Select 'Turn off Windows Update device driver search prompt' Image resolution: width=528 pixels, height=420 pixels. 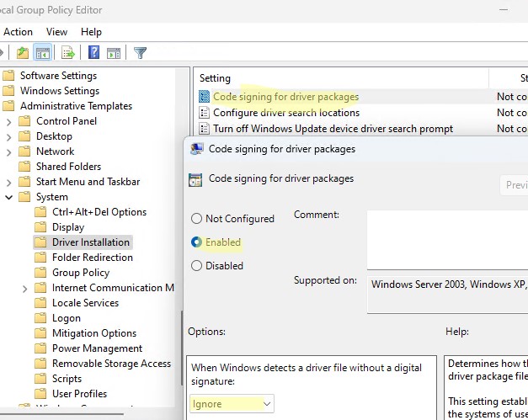coord(333,129)
